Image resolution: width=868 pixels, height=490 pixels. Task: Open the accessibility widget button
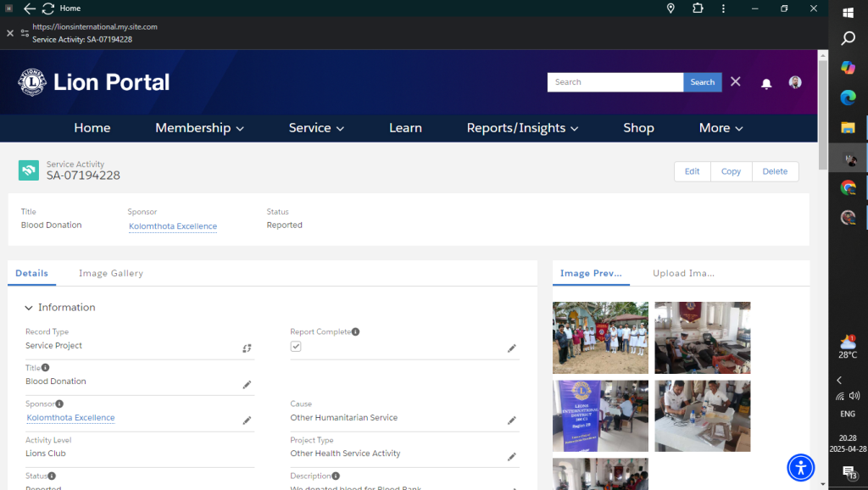tap(800, 468)
